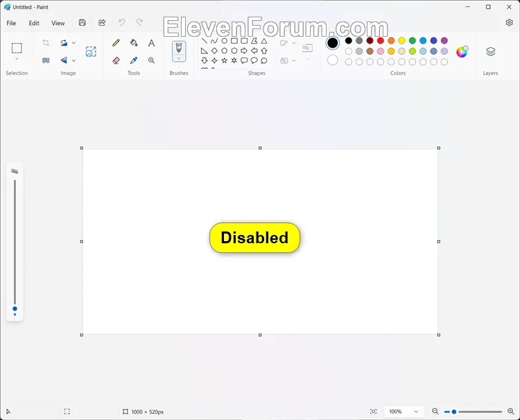Select the Color picker eyedropper tool
Image resolution: width=520 pixels, height=420 pixels.
tap(134, 60)
